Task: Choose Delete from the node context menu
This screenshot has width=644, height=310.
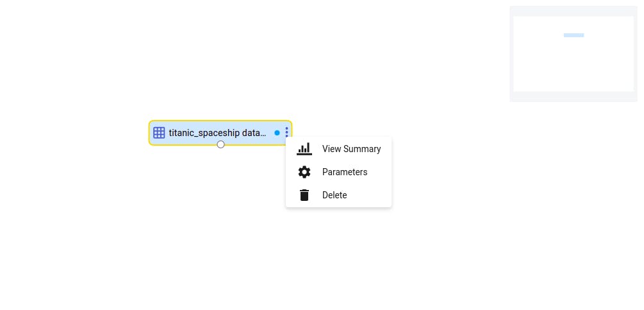Action: pos(338,195)
